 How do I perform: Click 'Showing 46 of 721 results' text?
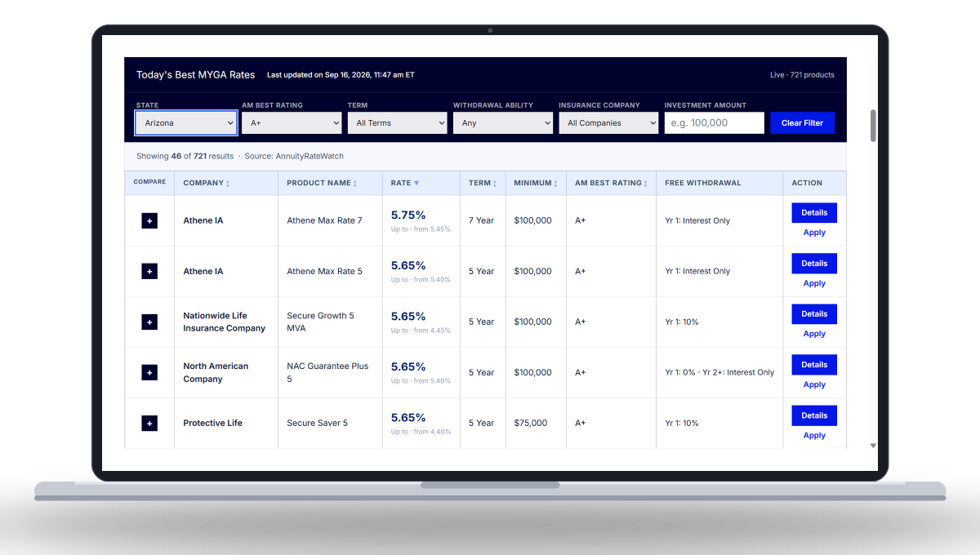[185, 156]
